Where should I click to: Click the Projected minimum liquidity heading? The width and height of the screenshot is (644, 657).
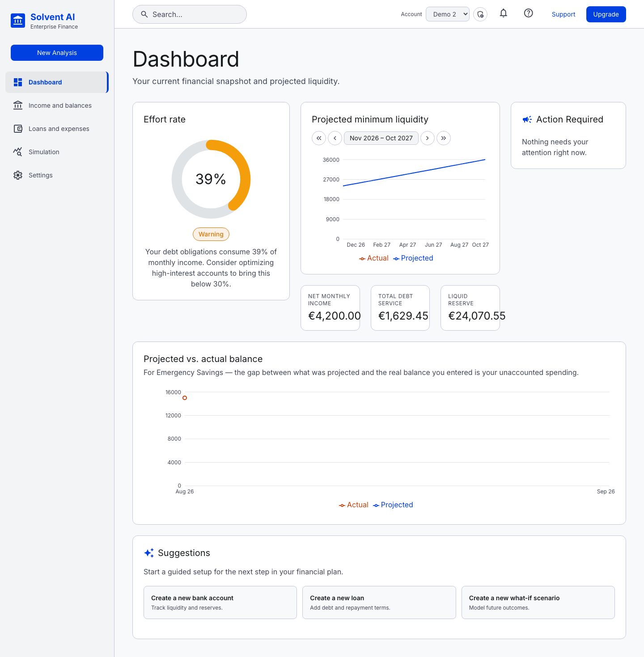tap(370, 119)
